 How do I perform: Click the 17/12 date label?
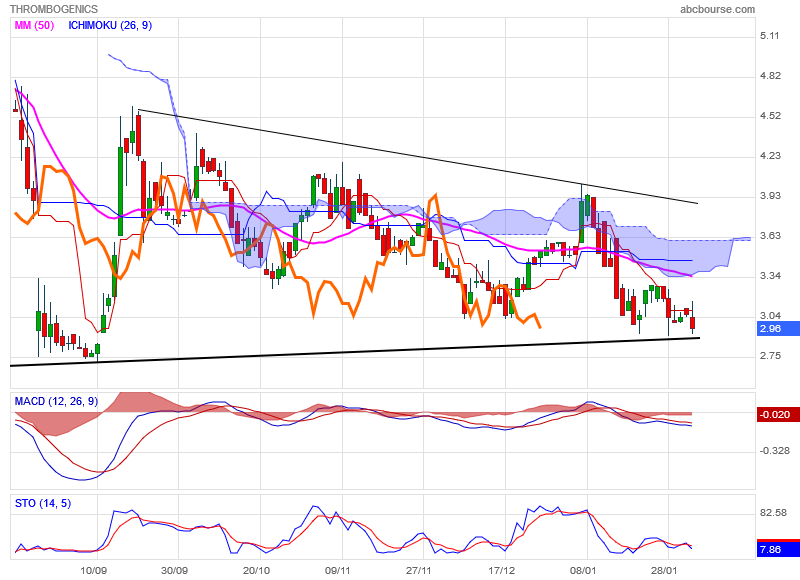(x=501, y=570)
